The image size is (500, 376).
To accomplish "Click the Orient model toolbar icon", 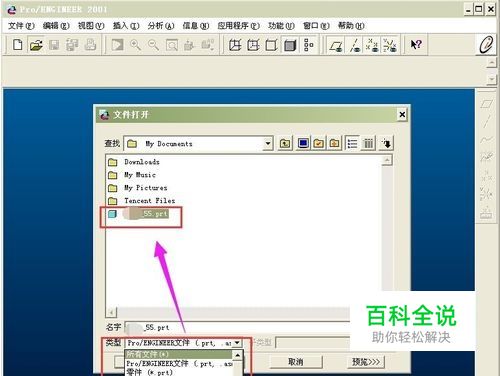I will point(189,45).
